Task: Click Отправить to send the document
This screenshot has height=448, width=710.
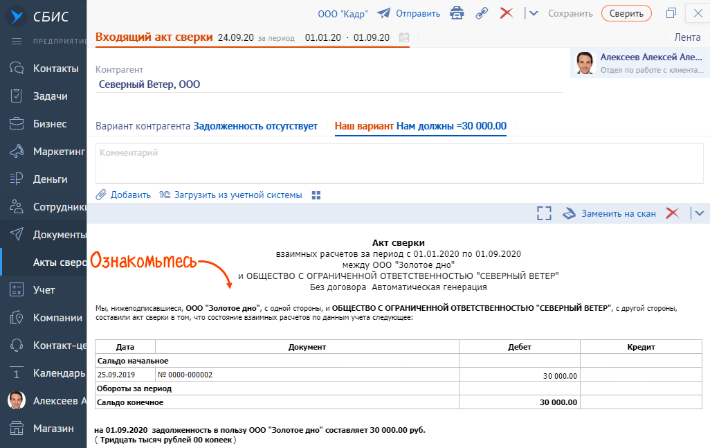Action: point(409,14)
